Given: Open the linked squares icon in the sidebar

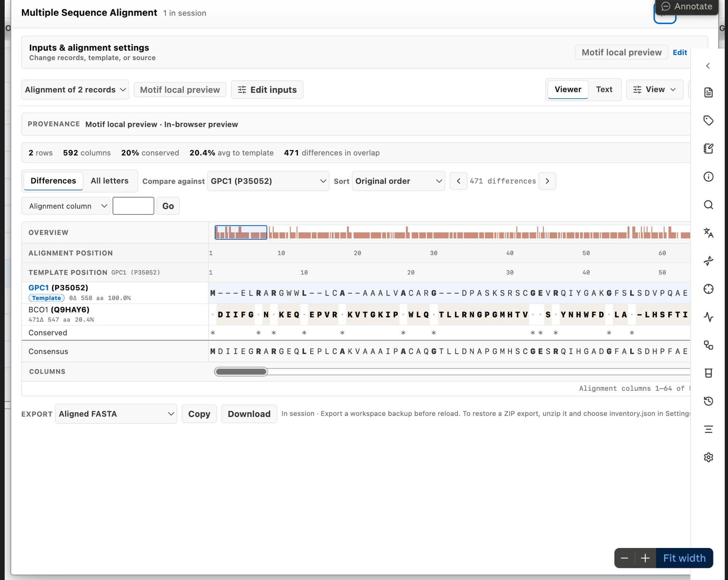Looking at the screenshot, I should [x=708, y=345].
